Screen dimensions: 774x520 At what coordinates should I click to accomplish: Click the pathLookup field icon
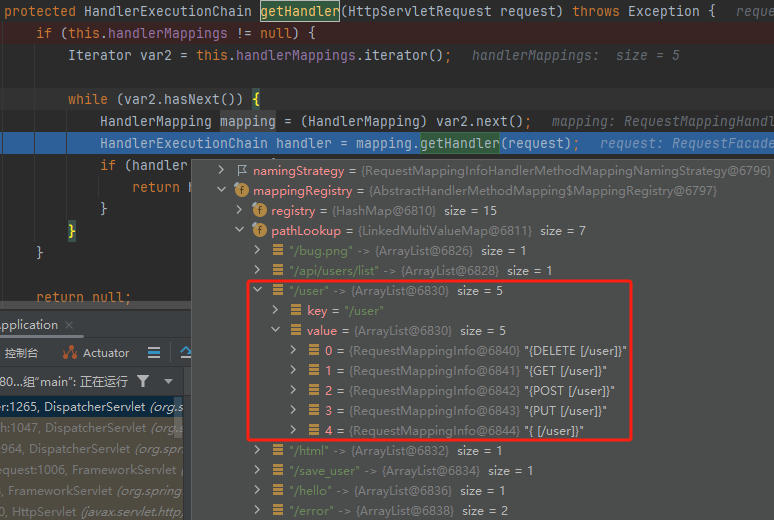click(260, 230)
